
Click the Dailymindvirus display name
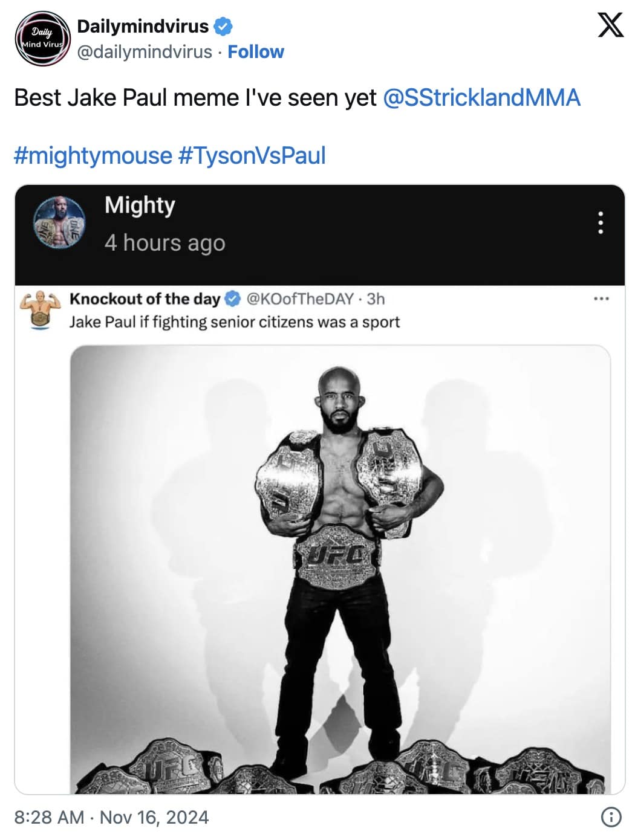click(143, 25)
